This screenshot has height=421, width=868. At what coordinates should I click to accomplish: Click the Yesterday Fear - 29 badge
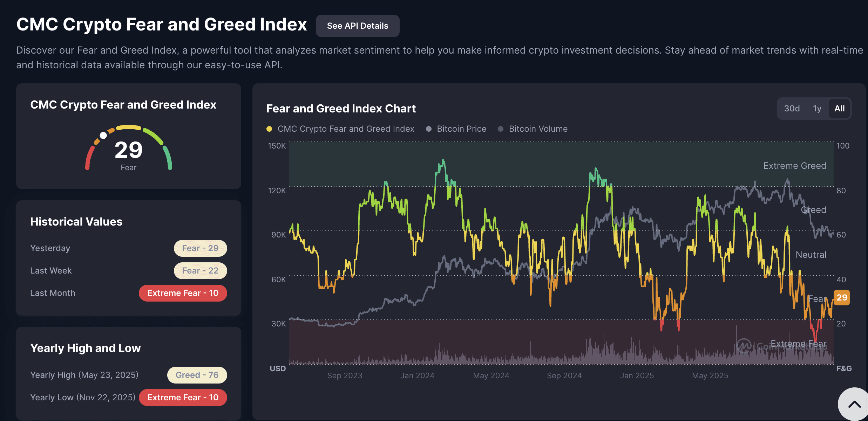tap(200, 248)
